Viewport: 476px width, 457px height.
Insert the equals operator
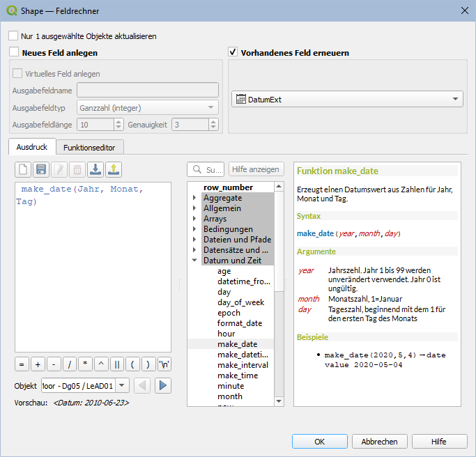coord(22,364)
